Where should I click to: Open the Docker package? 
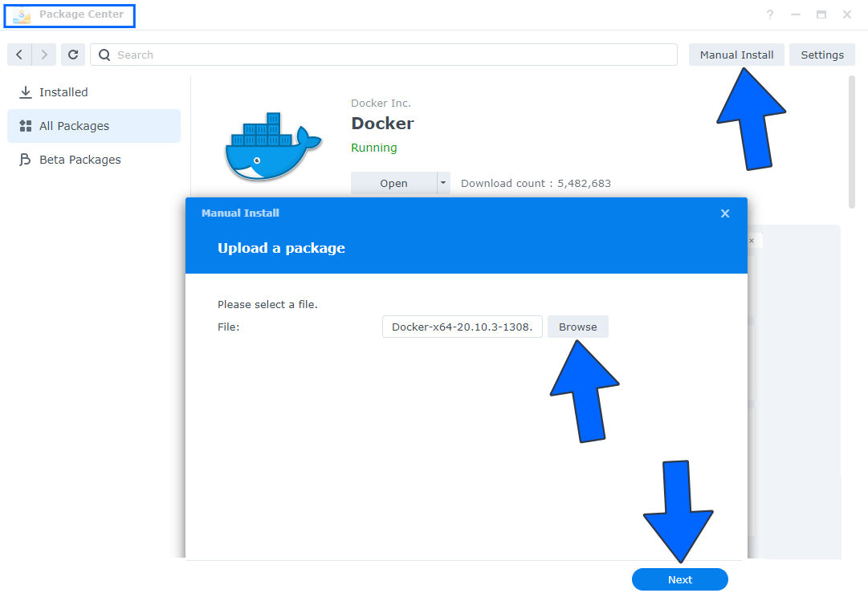pos(393,183)
